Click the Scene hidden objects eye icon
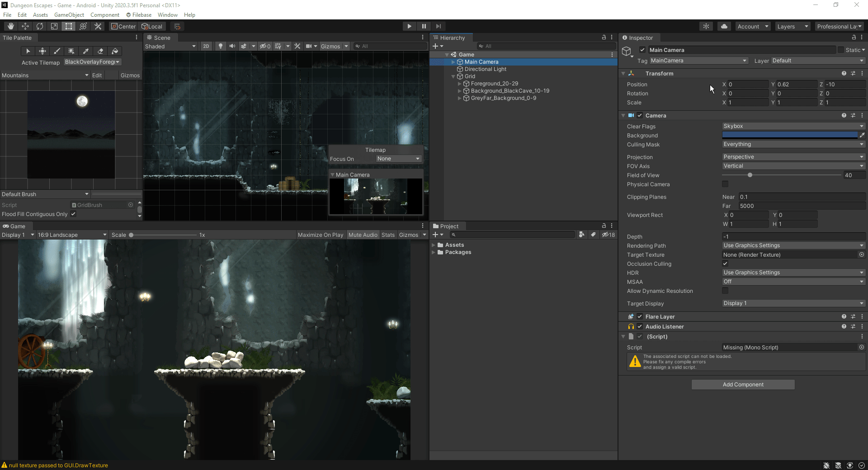The width and height of the screenshot is (868, 470). click(265, 46)
